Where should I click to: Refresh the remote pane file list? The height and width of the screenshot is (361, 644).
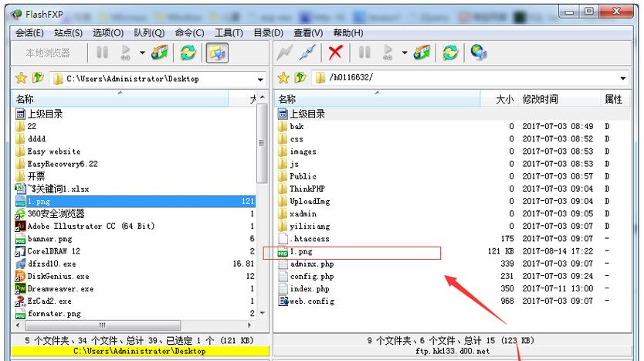pos(450,53)
